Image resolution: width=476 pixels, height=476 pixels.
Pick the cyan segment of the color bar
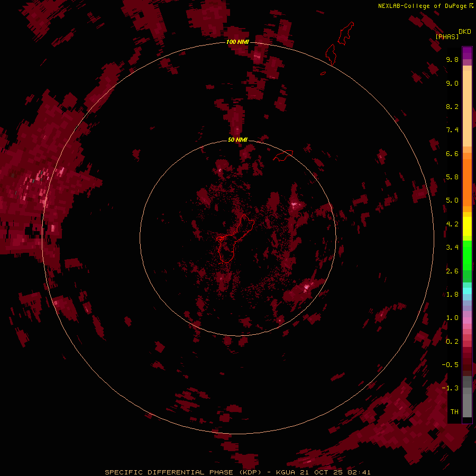[x=467, y=291]
